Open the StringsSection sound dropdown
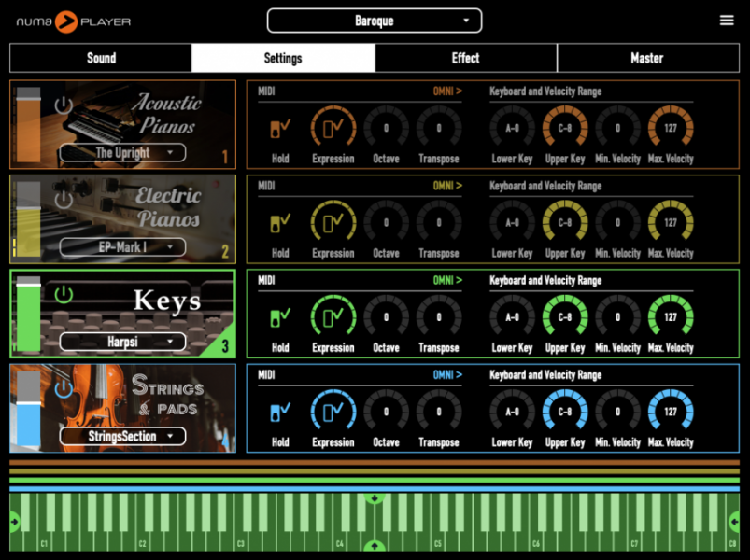This screenshot has height=560, width=750. [x=122, y=436]
